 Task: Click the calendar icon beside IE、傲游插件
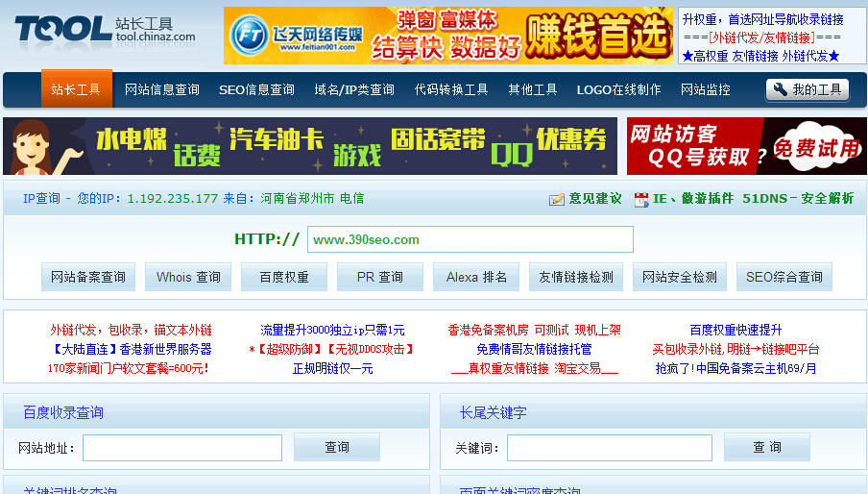(641, 199)
